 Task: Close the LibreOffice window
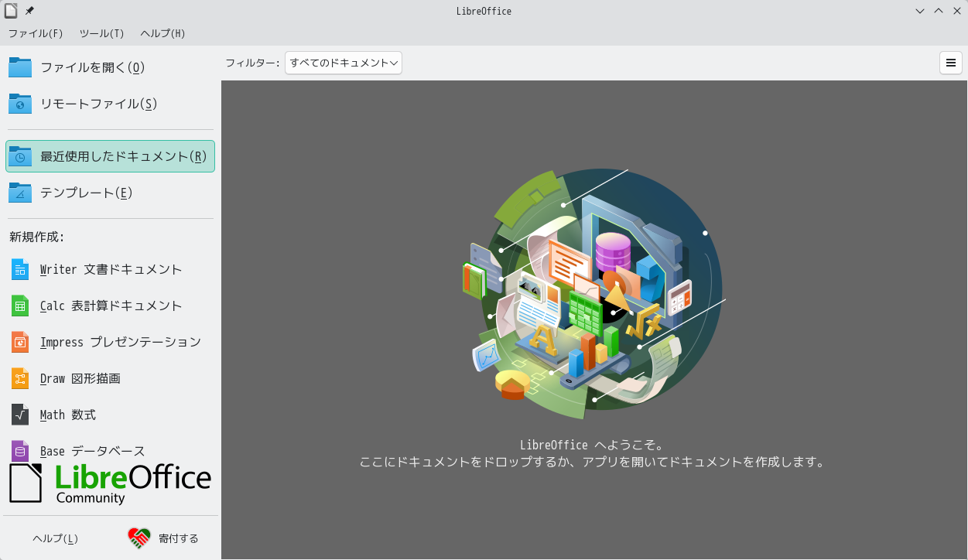pos(957,11)
